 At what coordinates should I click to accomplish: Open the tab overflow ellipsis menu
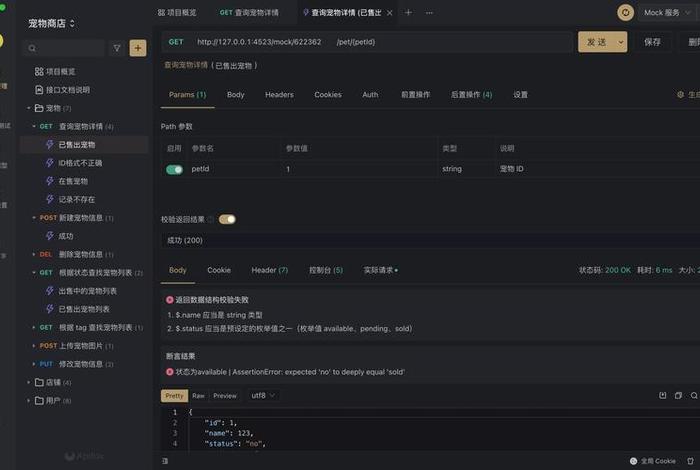(x=429, y=12)
